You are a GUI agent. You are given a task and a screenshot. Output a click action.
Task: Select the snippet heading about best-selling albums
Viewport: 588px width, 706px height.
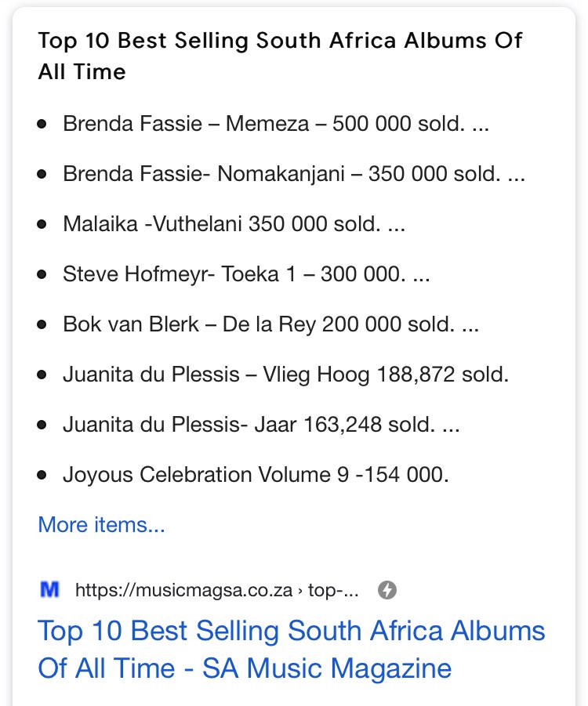click(x=280, y=56)
